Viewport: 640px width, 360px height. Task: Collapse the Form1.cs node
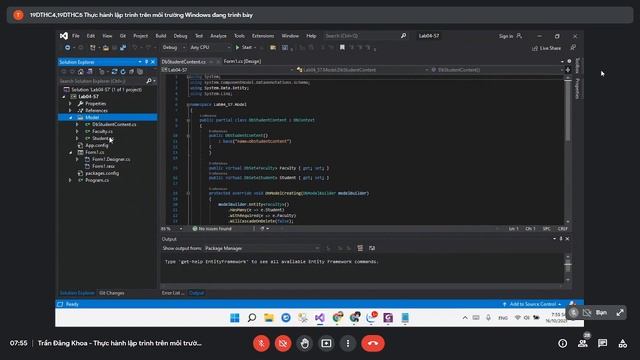(x=70, y=152)
